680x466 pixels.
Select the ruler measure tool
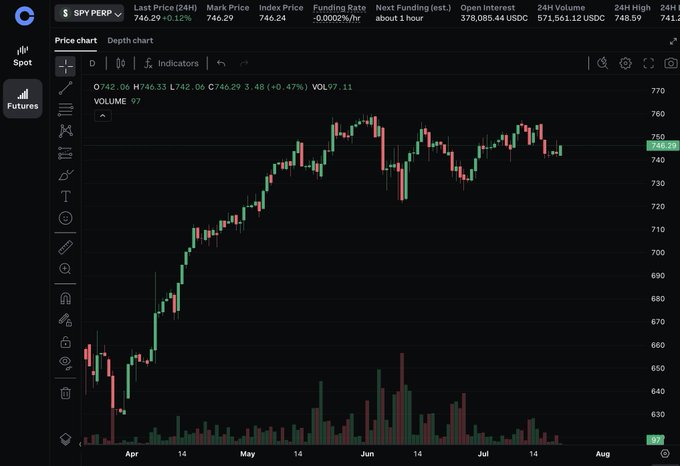(x=65, y=247)
